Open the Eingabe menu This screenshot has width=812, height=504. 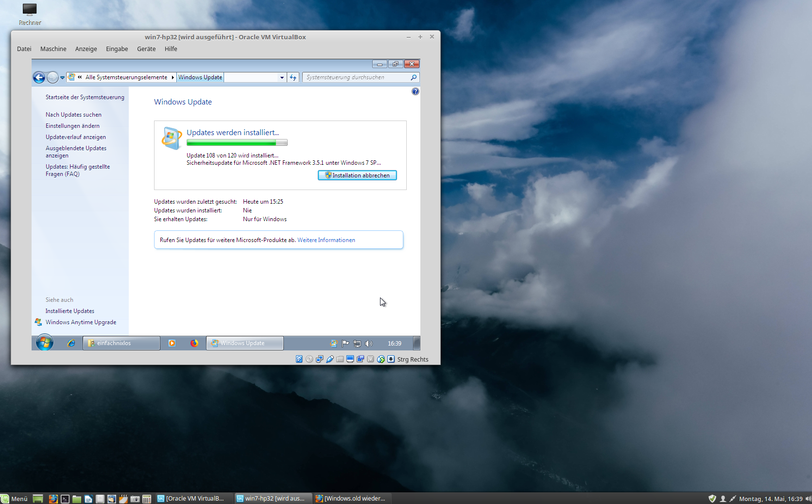tap(117, 49)
